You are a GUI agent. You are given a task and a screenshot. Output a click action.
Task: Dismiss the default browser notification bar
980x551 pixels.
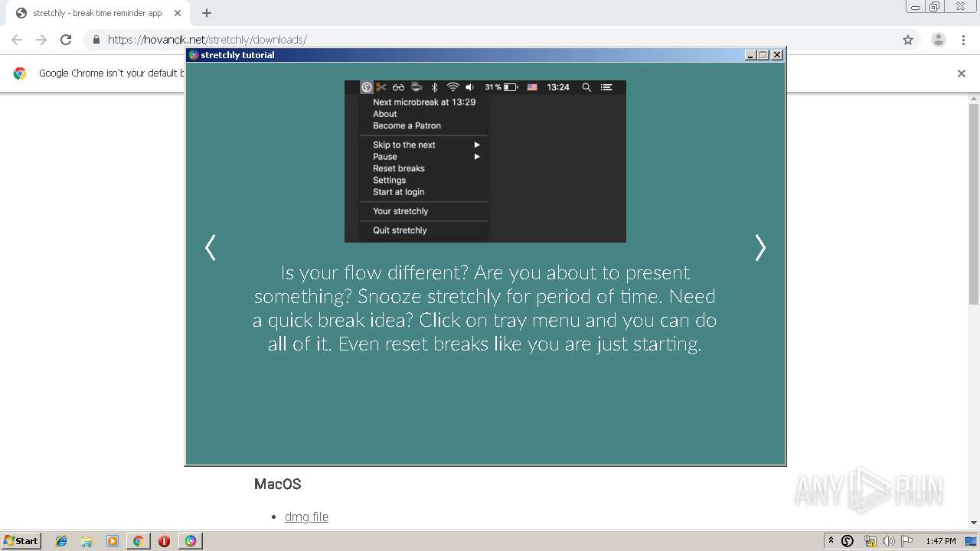coord(962,73)
